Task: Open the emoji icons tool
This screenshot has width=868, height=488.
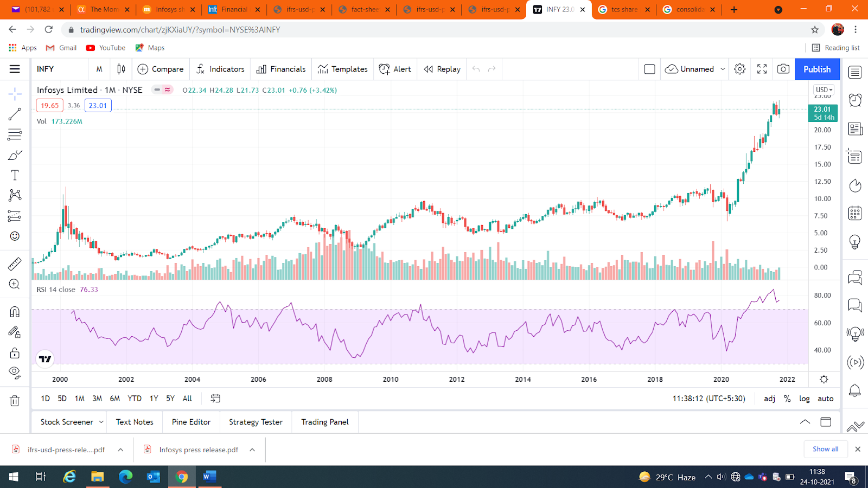Action: pyautogui.click(x=15, y=236)
